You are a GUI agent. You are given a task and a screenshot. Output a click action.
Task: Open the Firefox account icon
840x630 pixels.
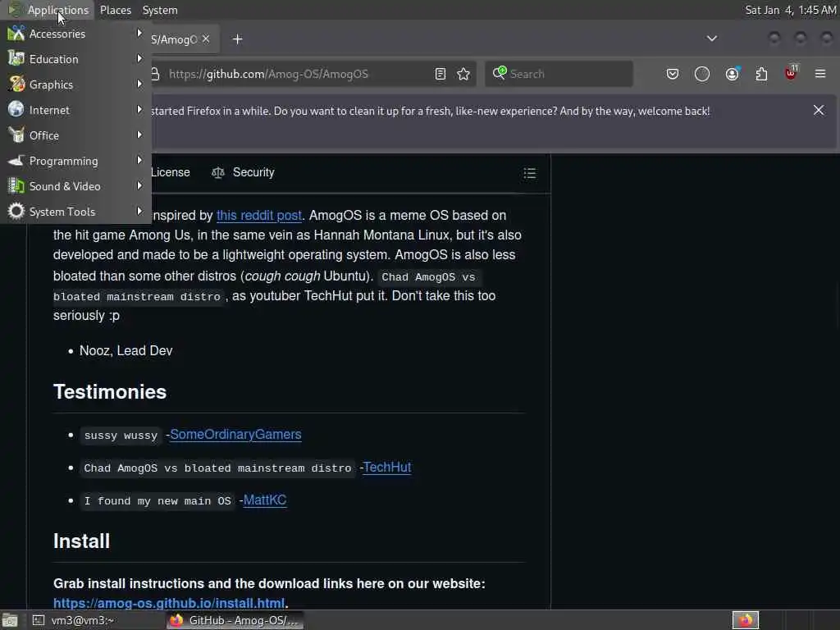(x=732, y=74)
